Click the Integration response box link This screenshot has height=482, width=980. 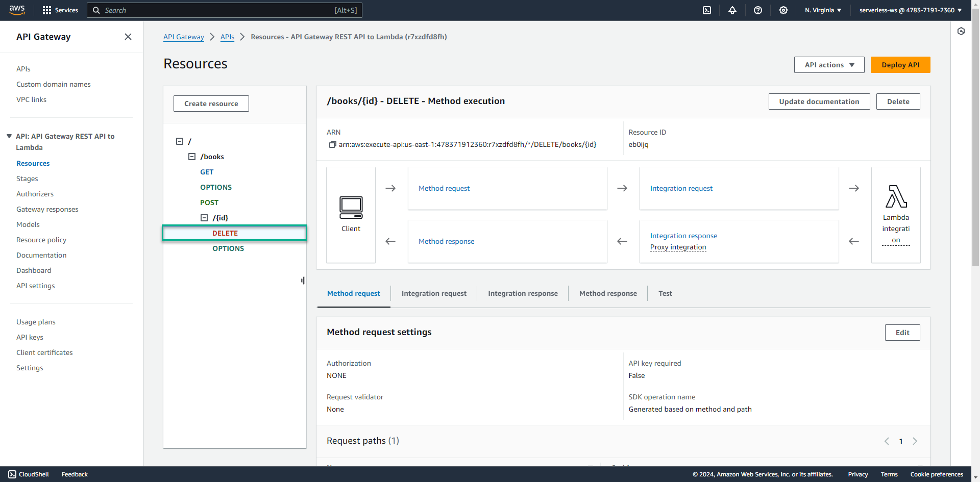684,236
